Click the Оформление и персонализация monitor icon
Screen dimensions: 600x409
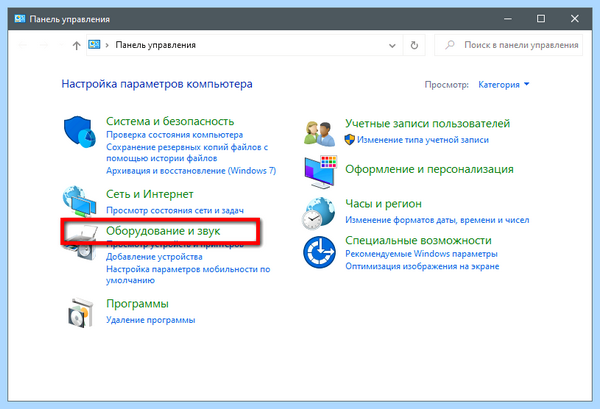(x=321, y=172)
